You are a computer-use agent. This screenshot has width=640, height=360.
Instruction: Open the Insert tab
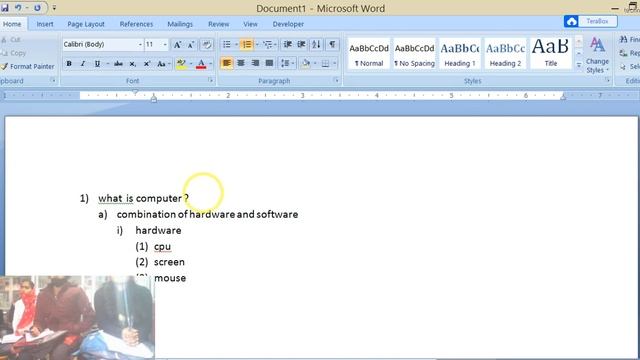[45, 24]
